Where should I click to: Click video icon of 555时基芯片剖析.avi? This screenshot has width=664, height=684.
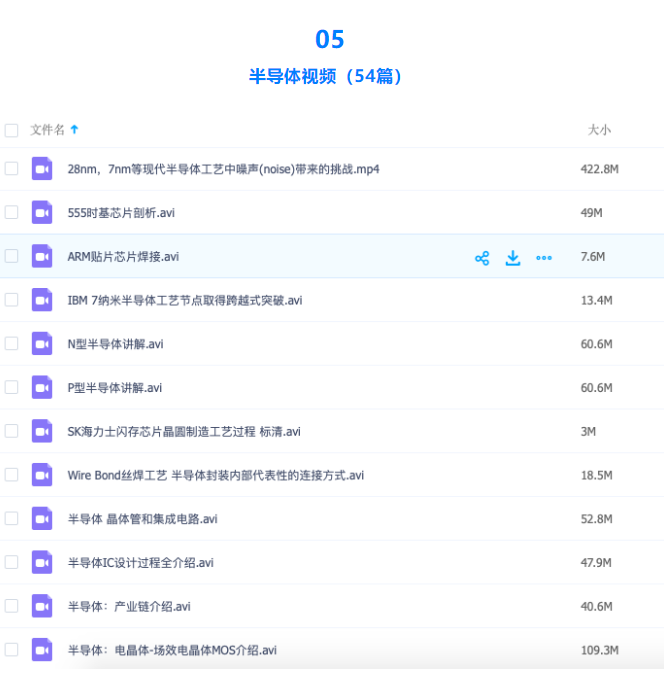click(42, 213)
